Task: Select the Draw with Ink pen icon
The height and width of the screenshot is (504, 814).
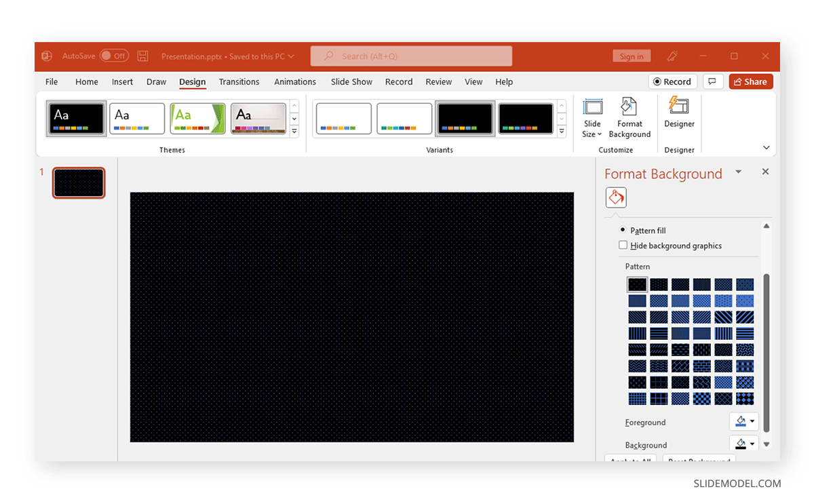Action: [x=672, y=56]
